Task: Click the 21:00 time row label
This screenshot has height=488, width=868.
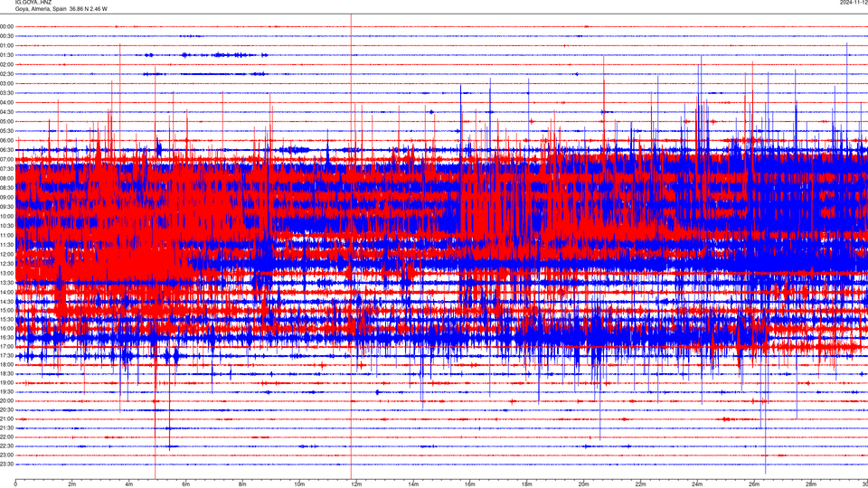Action: (x=7, y=418)
